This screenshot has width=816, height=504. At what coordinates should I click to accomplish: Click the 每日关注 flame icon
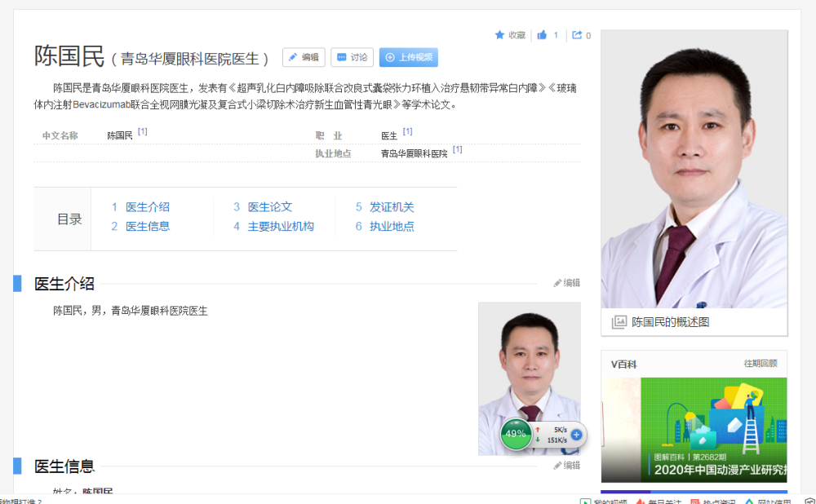[640, 500]
